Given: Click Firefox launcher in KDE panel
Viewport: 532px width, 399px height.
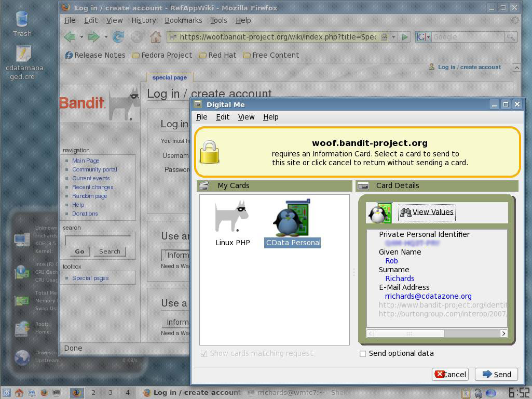Looking at the screenshot, I should pos(44,393).
